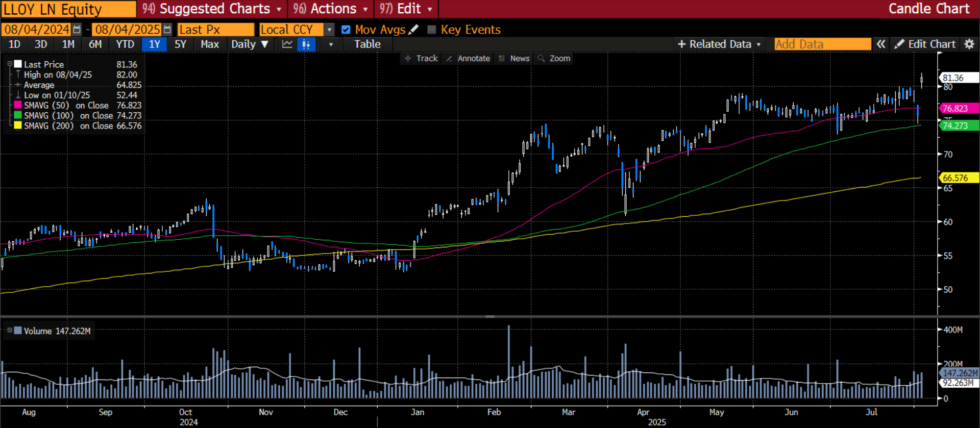This screenshot has width=980, height=428.
Task: Click the 66.576 moving average axis label
Action: (958, 178)
